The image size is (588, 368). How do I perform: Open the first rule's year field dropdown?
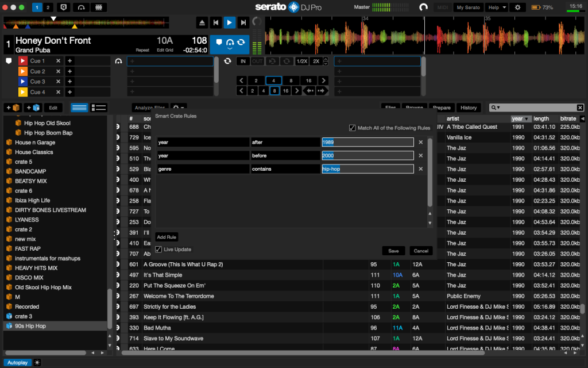pyautogui.click(x=203, y=143)
